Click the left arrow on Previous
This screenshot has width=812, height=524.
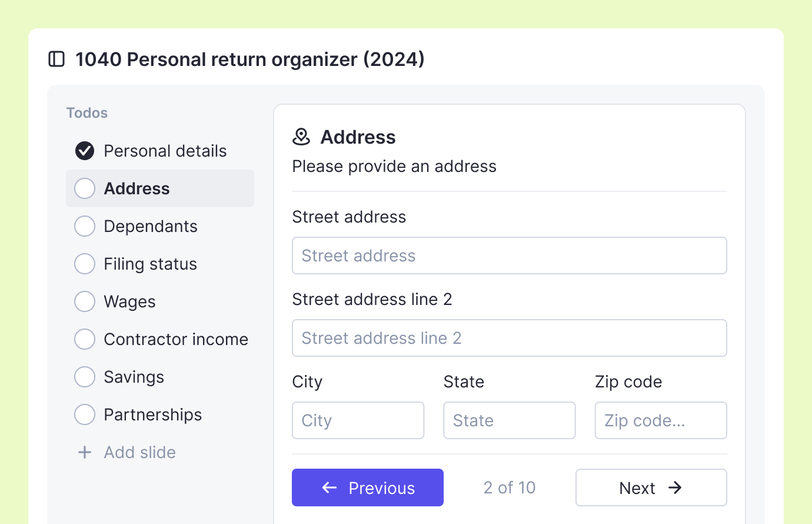[330, 487]
